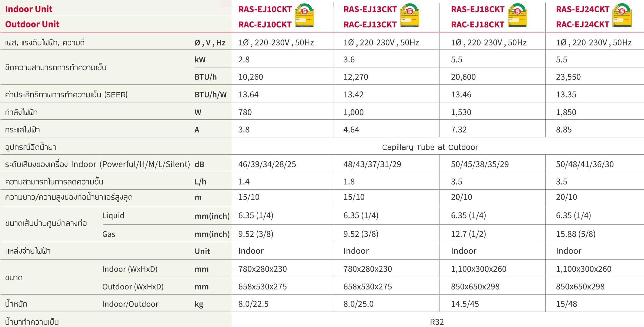Select power value 1,000 W
This screenshot has width=644, height=327.
[x=354, y=112]
